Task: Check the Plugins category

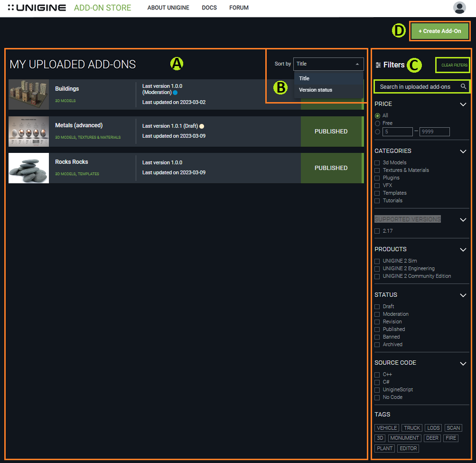Action: click(x=377, y=178)
